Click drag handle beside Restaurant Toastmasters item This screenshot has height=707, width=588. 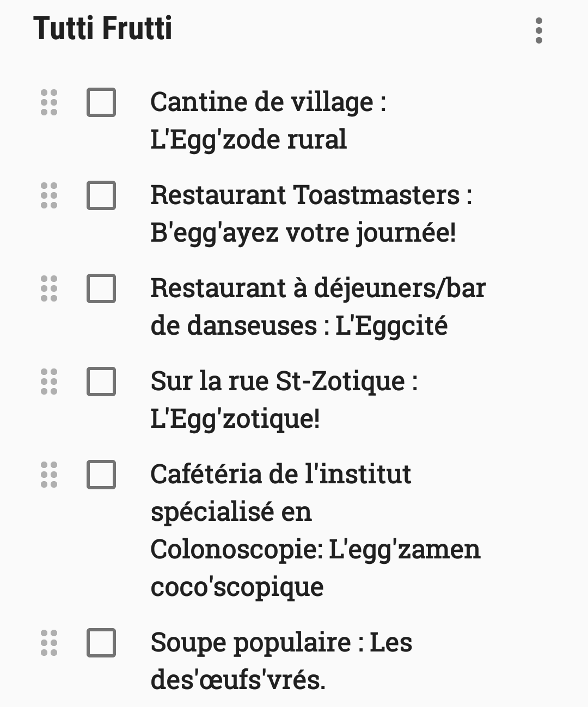[49, 195]
